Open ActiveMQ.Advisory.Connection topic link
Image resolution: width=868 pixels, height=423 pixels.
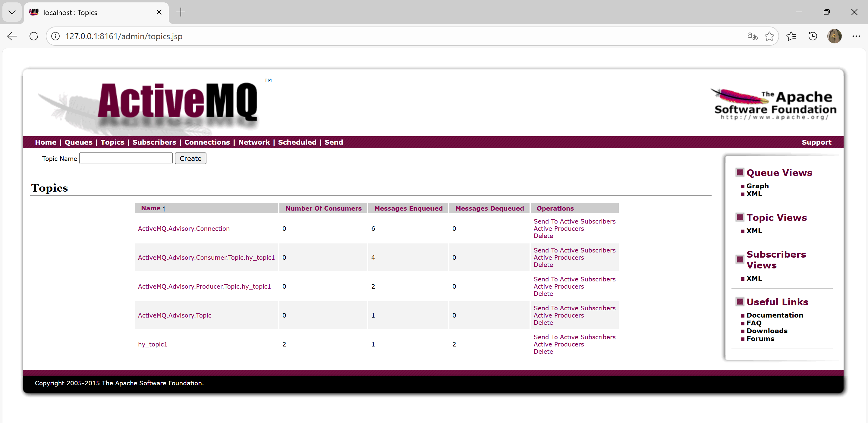tap(184, 228)
